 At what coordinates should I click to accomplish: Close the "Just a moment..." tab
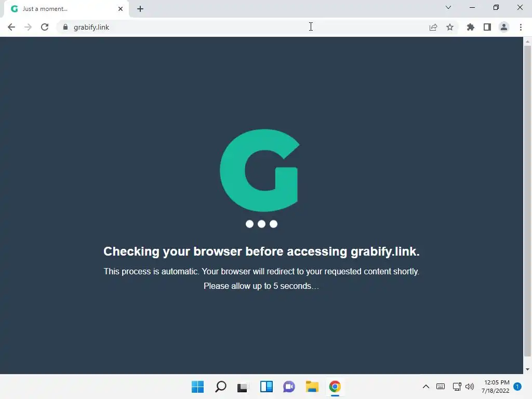tap(121, 9)
